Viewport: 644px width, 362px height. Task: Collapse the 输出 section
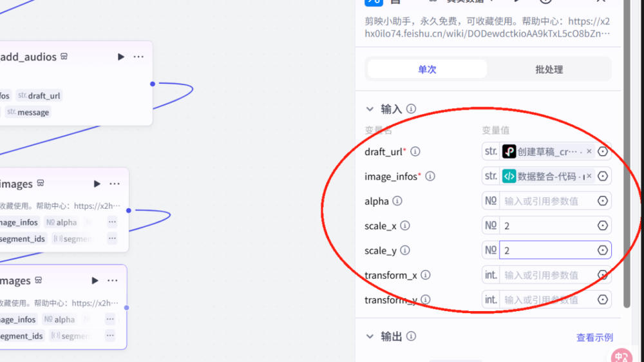click(370, 336)
